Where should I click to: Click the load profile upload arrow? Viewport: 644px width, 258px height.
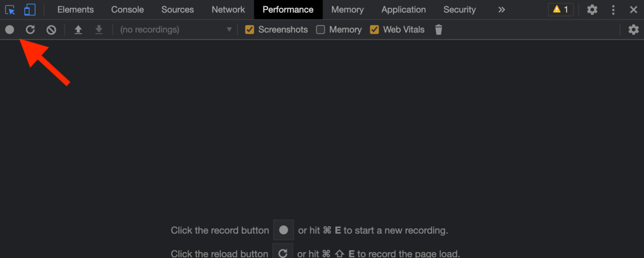point(78,30)
